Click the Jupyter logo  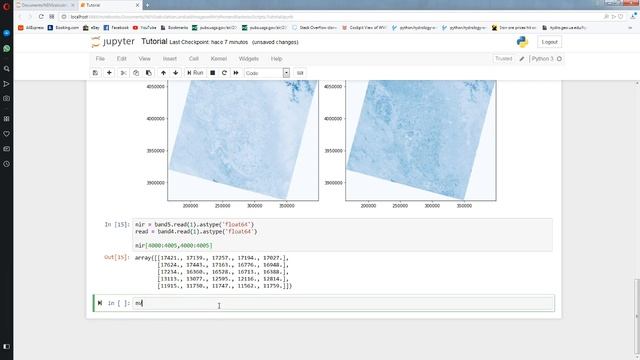(x=113, y=42)
